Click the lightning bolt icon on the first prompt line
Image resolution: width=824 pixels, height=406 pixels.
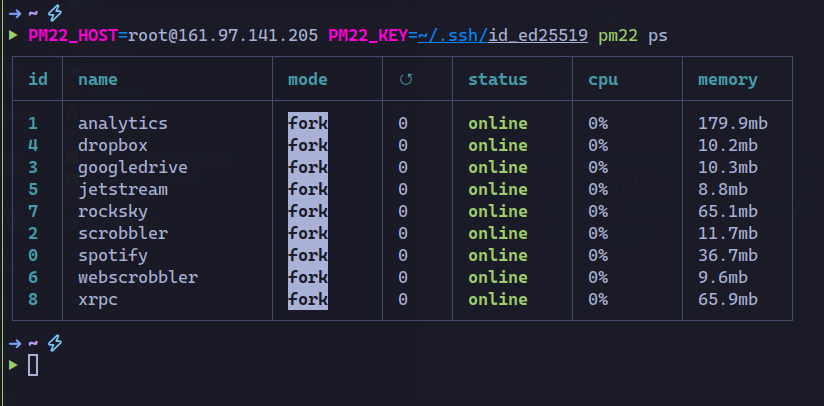pos(55,12)
